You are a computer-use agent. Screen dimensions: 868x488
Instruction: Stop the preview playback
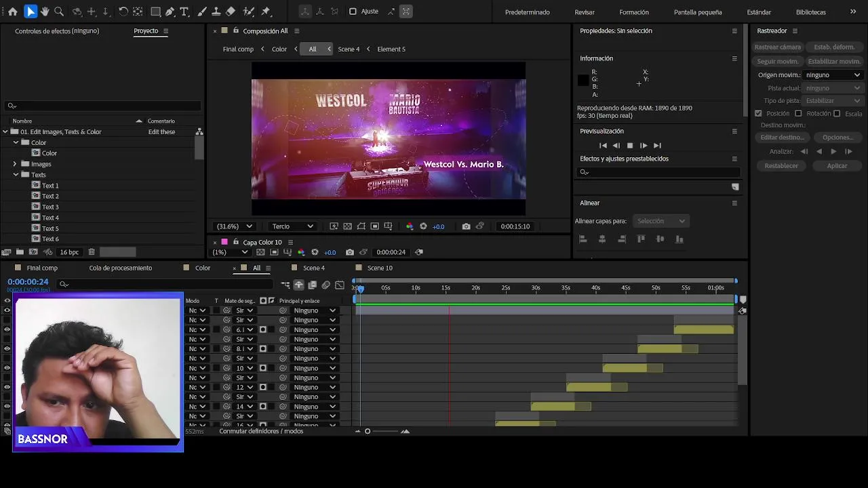point(630,146)
